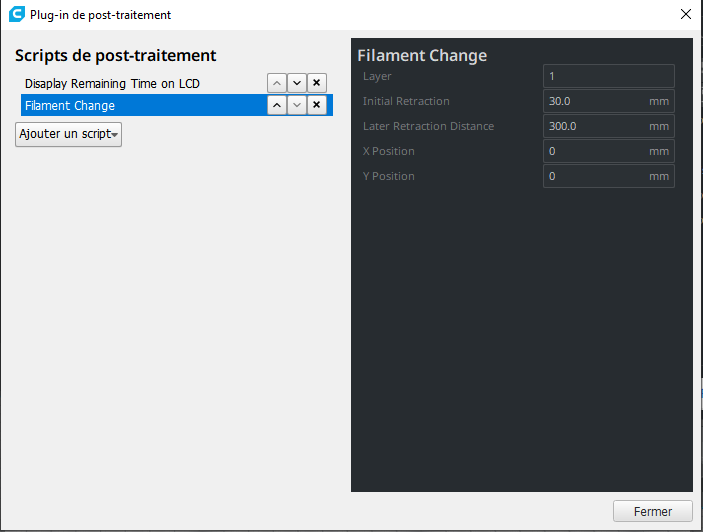Image resolution: width=703 pixels, height=532 pixels.
Task: Click the Initial Retraction setting label
Action: click(x=406, y=101)
